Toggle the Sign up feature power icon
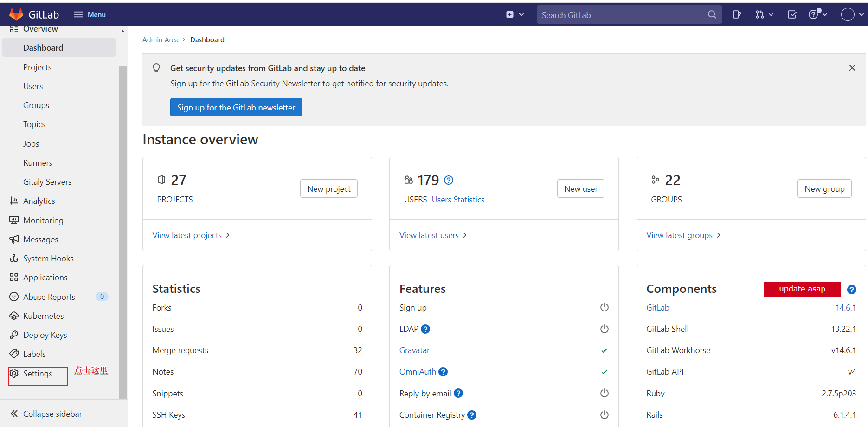 click(604, 307)
